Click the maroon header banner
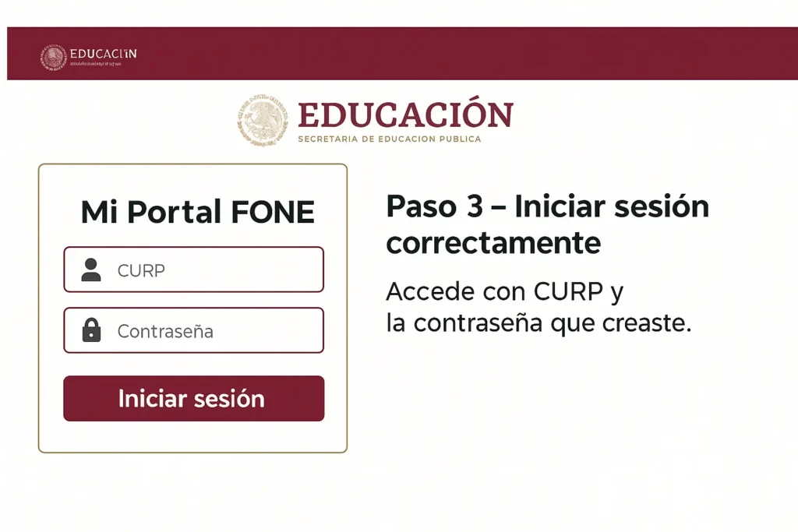This screenshot has width=798, height=532. tap(468, 55)
